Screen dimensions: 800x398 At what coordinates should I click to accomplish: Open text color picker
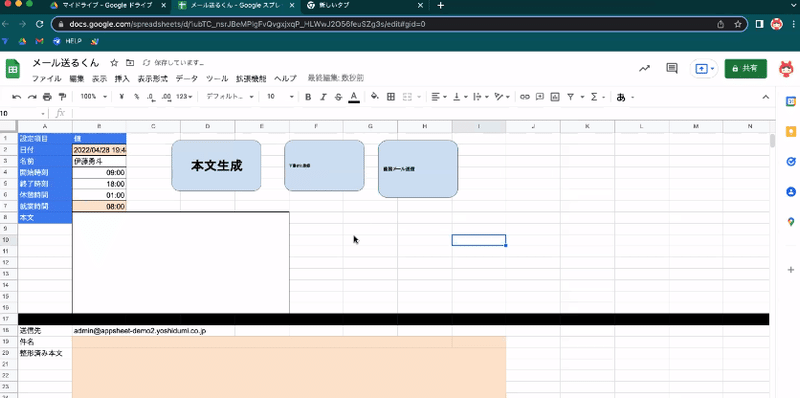(x=354, y=97)
